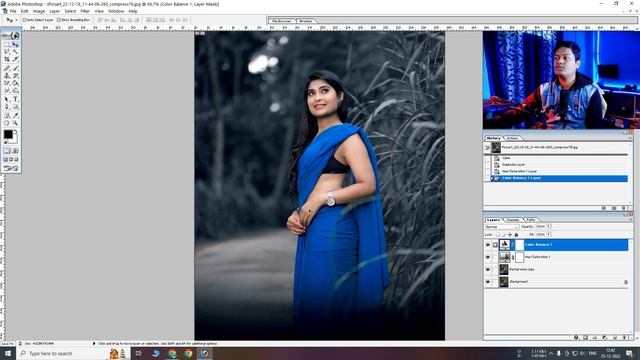This screenshot has height=360, width=640.
Task: Select the History Brush tool
Action: (x=15, y=76)
